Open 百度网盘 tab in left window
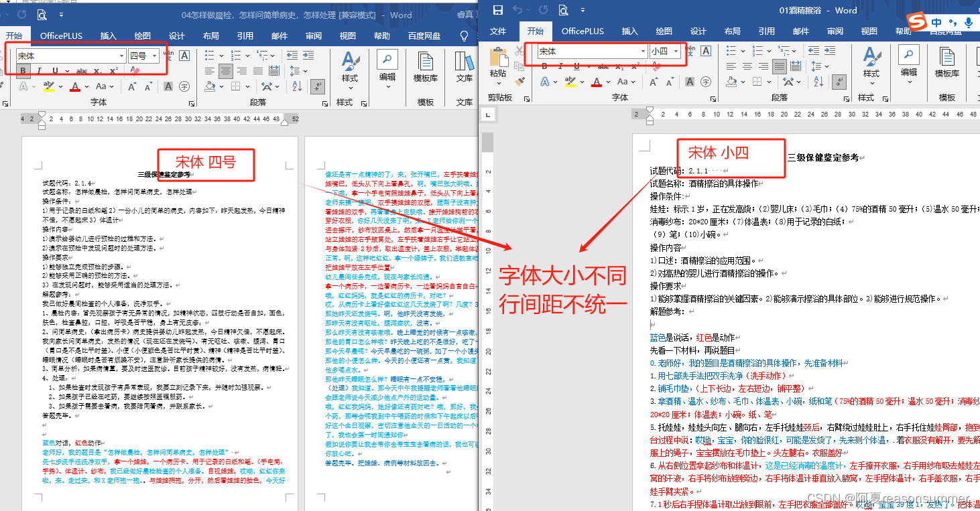Viewport: 980px width, 511px height. click(424, 36)
